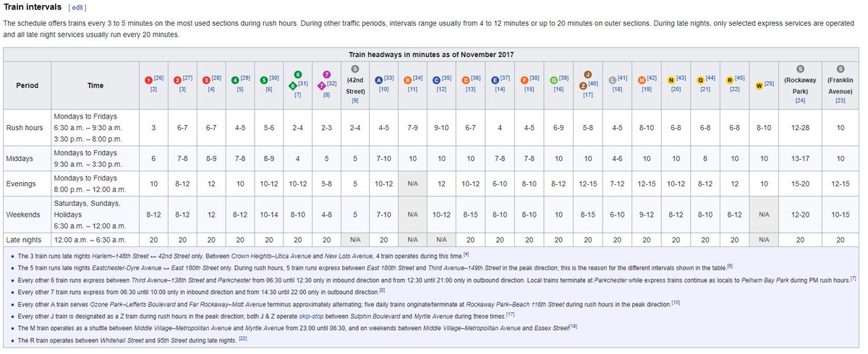Click the 10-15 weekends Franklin Avenue cell
This screenshot has width=868, height=354.
click(841, 215)
